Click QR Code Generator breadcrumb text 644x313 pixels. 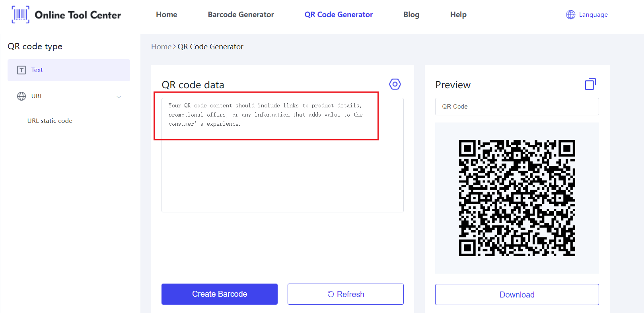pyautogui.click(x=210, y=47)
